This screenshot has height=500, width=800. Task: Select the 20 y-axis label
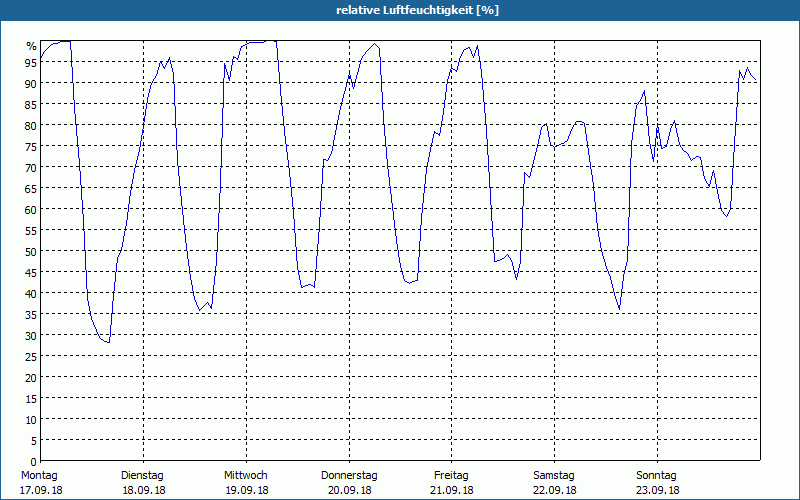[31, 378]
